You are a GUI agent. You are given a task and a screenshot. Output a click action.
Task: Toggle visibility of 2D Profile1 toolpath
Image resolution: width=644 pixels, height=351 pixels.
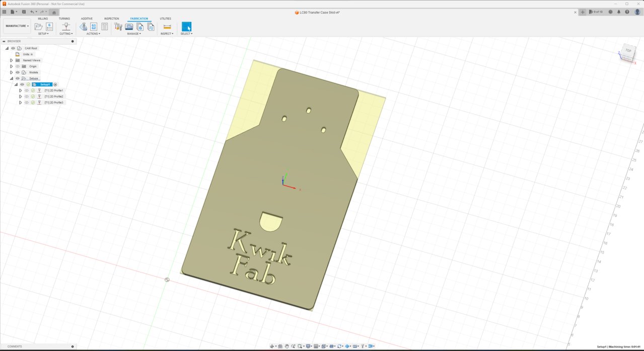[x=27, y=91]
